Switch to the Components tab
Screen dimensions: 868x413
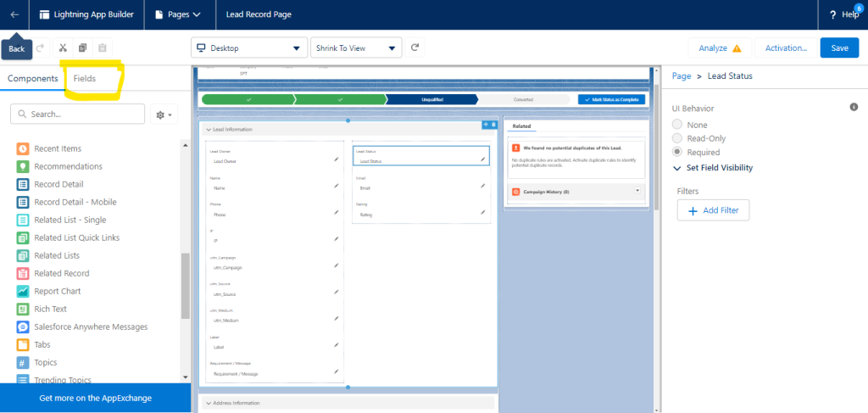pos(33,79)
